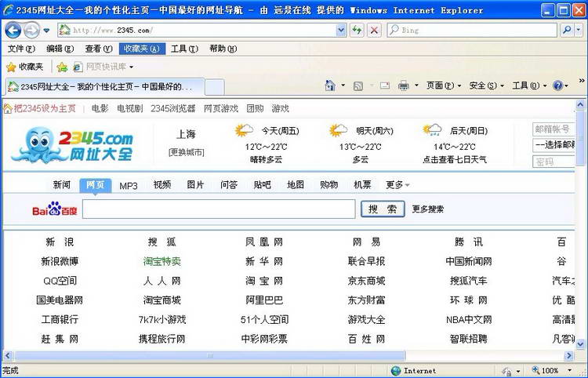Viewport: 588px width, 378px height.
Task: Open the 工具(T) menu
Action: pos(184,49)
